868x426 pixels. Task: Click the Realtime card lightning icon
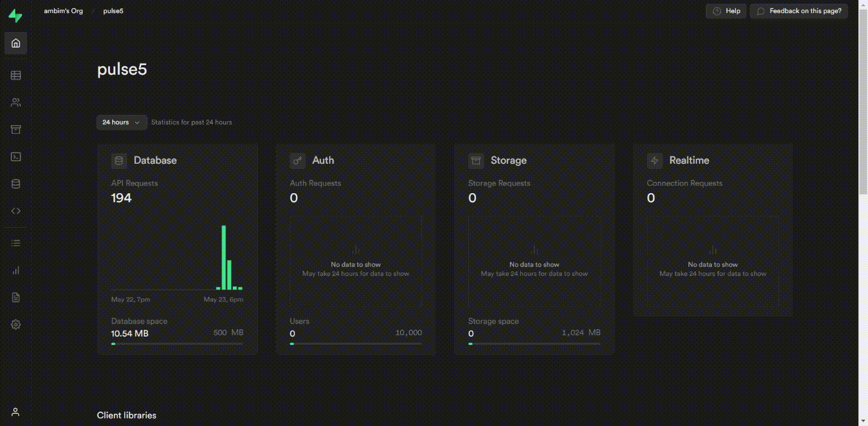click(654, 160)
